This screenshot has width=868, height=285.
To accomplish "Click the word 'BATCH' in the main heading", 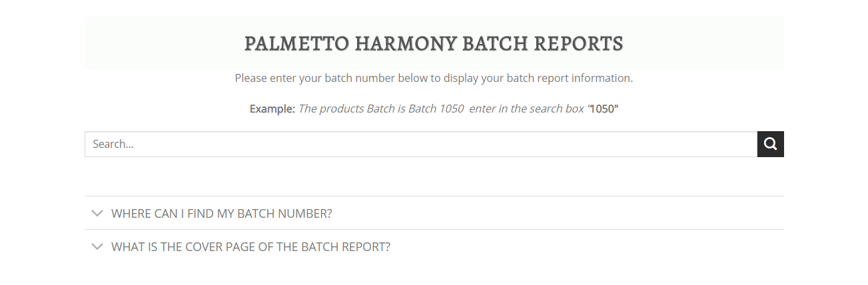I will coord(495,43).
